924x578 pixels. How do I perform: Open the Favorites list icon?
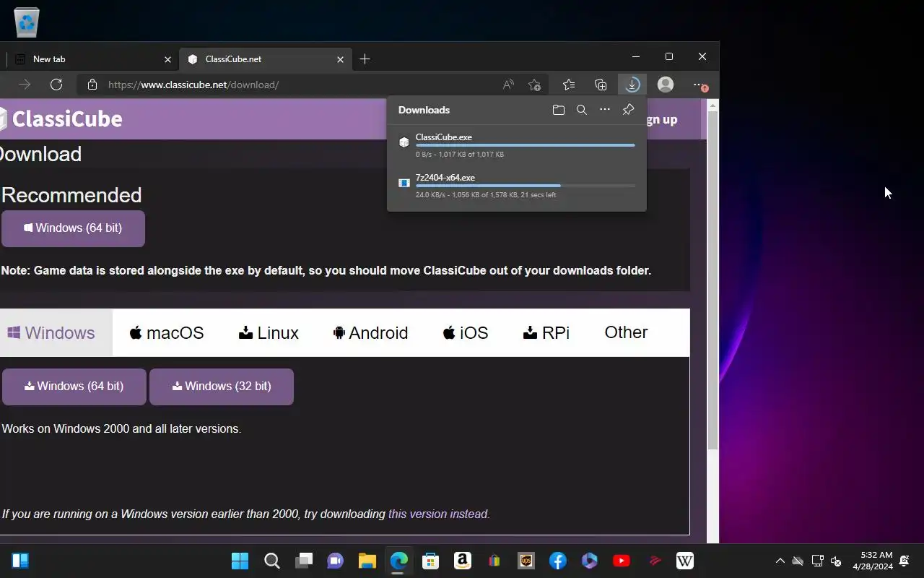(569, 85)
